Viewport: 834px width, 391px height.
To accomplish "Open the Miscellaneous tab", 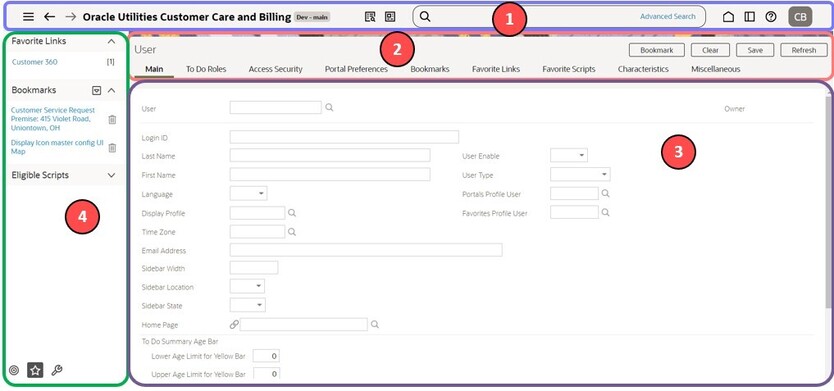I will point(715,69).
